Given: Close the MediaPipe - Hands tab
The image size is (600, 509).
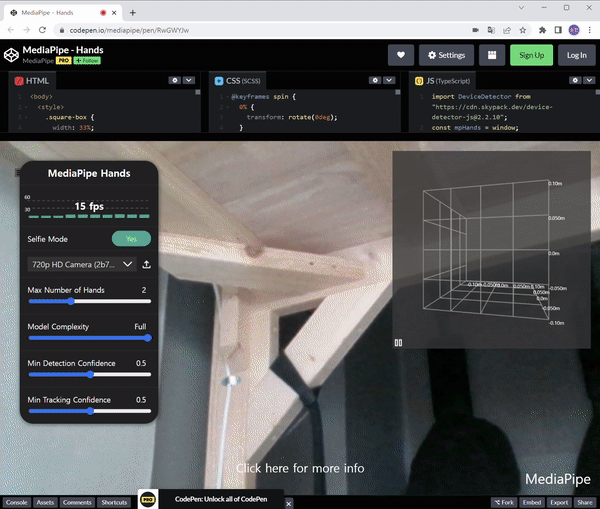Looking at the screenshot, I should pos(114,13).
